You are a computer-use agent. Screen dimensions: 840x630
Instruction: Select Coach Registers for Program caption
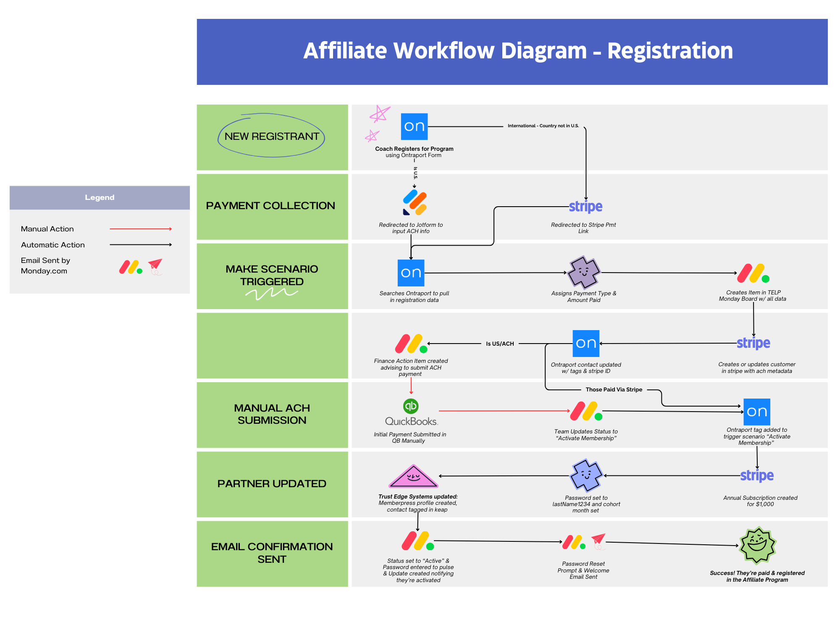(x=414, y=152)
